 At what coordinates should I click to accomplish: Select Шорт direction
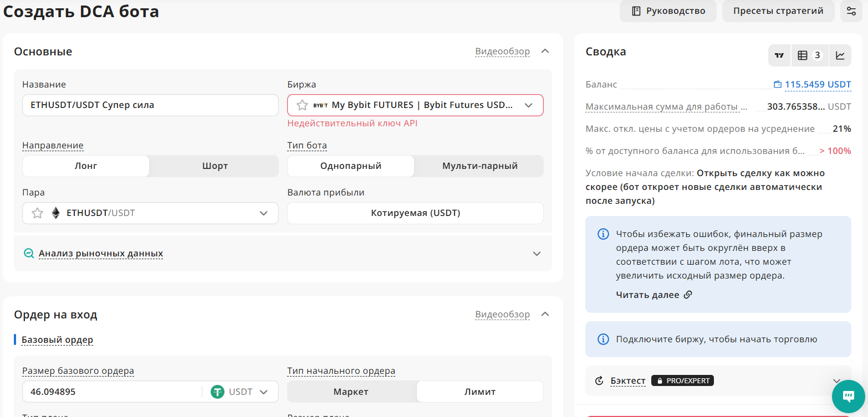pos(215,166)
